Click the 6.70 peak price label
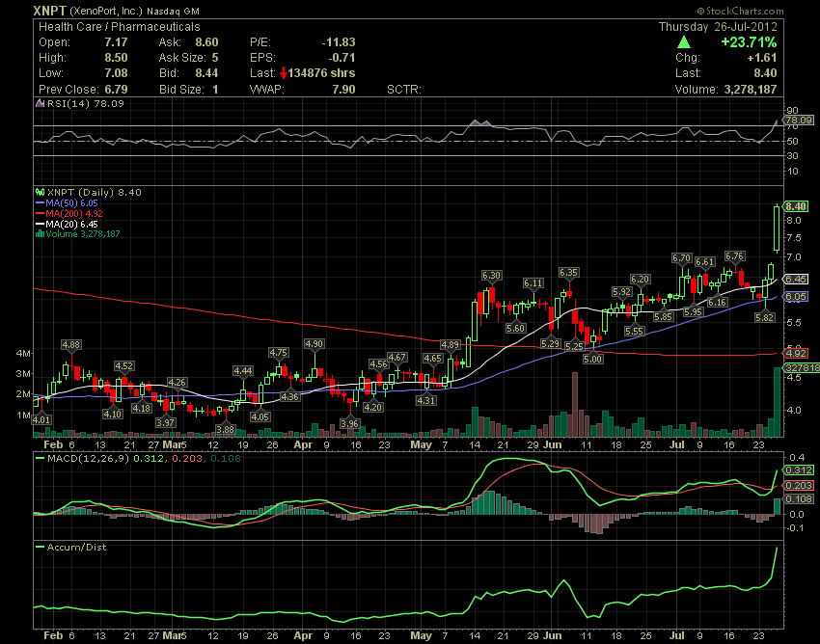This screenshot has height=644, width=820. [681, 258]
